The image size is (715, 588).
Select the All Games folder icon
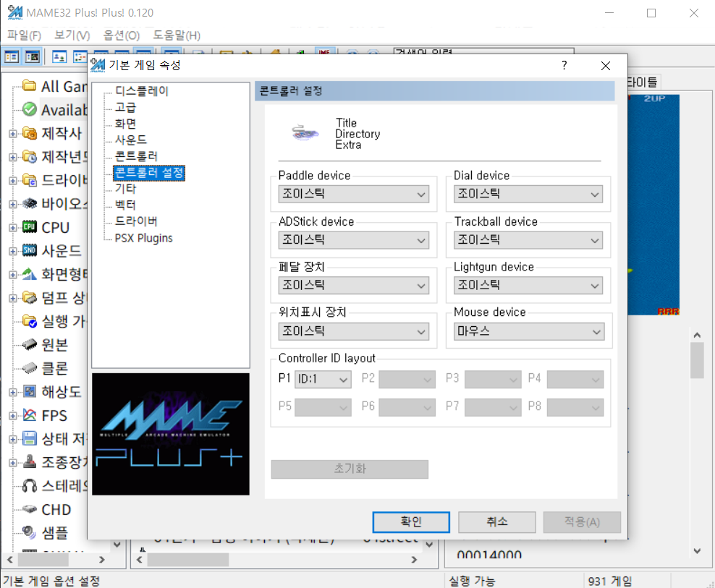tap(30, 85)
